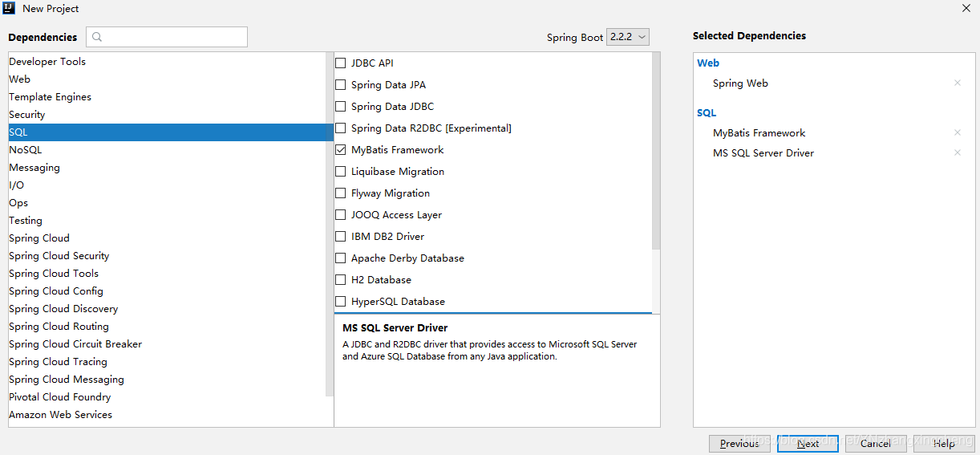The width and height of the screenshot is (980, 455).
Task: Focus the dependency search field
Action: pos(167,37)
